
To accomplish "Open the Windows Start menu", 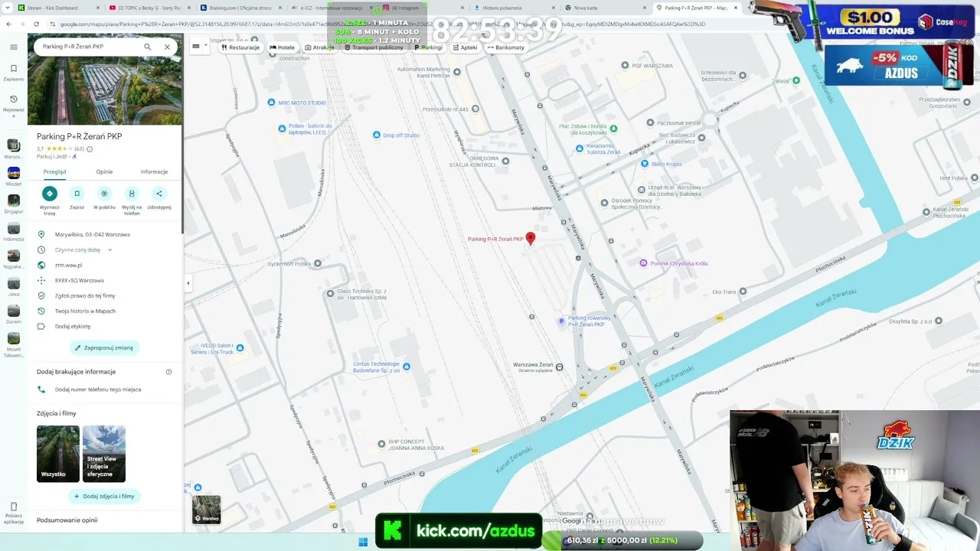I will click(363, 542).
